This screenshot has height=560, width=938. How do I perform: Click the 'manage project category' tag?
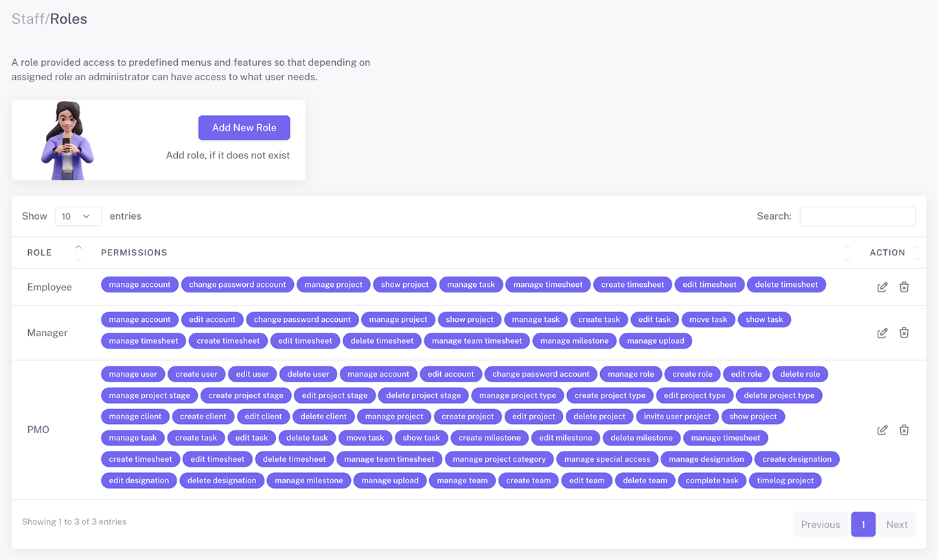click(x=499, y=459)
